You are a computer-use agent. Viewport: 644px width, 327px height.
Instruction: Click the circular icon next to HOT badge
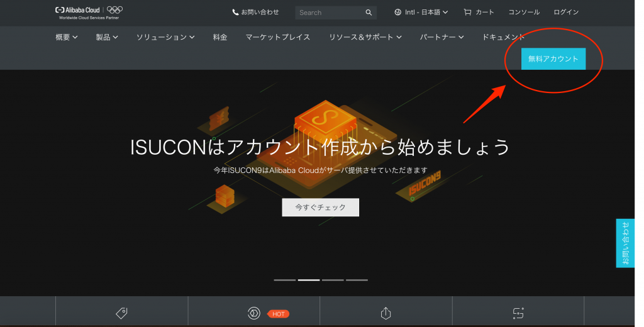coord(254,313)
